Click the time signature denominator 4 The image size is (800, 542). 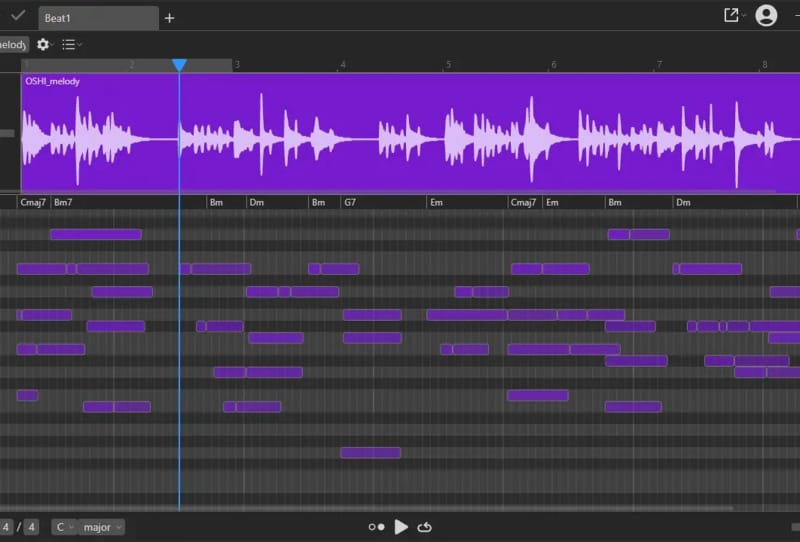32,527
